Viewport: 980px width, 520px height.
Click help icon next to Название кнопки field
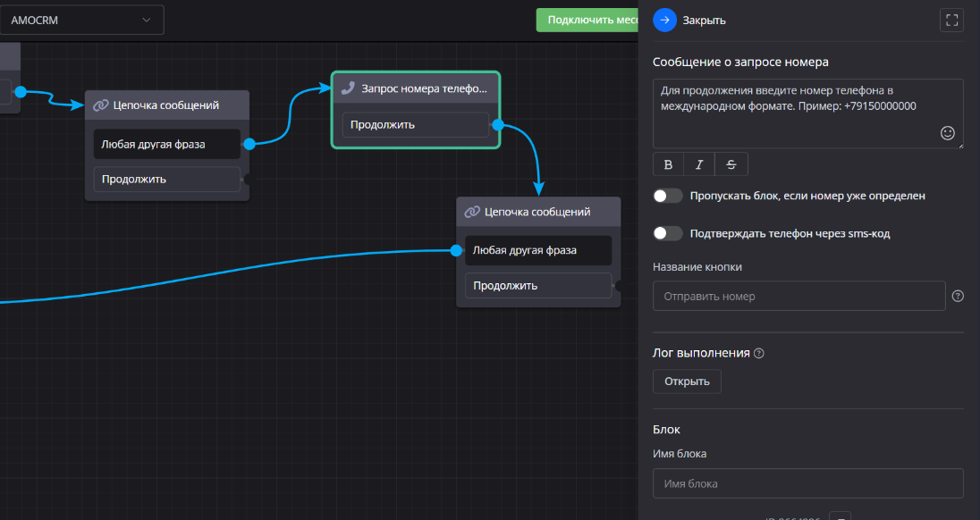pyautogui.click(x=958, y=296)
